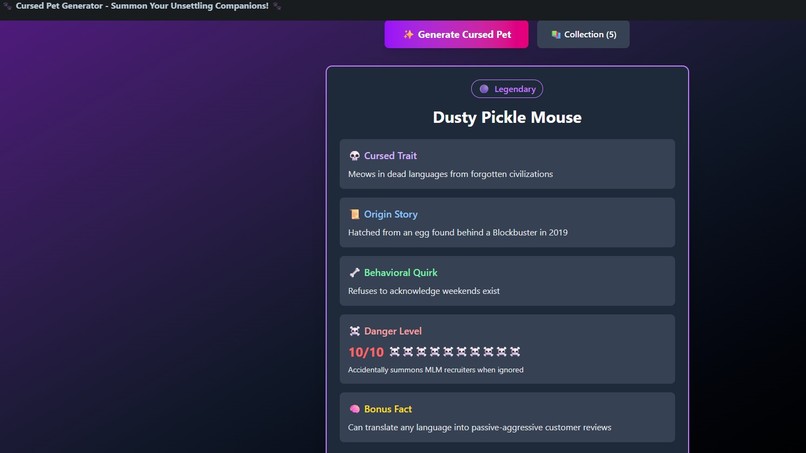Click the books icon beside Collection
Image resolution: width=806 pixels, height=453 pixels.
point(556,34)
